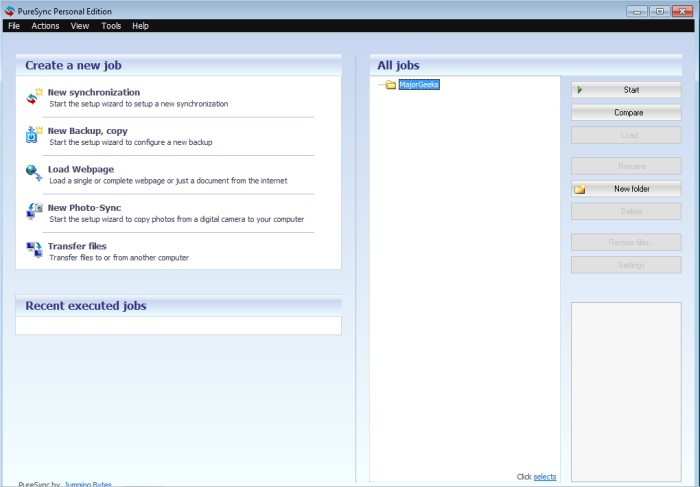Select the MajorGeeks job in tree

pyautogui.click(x=419, y=85)
